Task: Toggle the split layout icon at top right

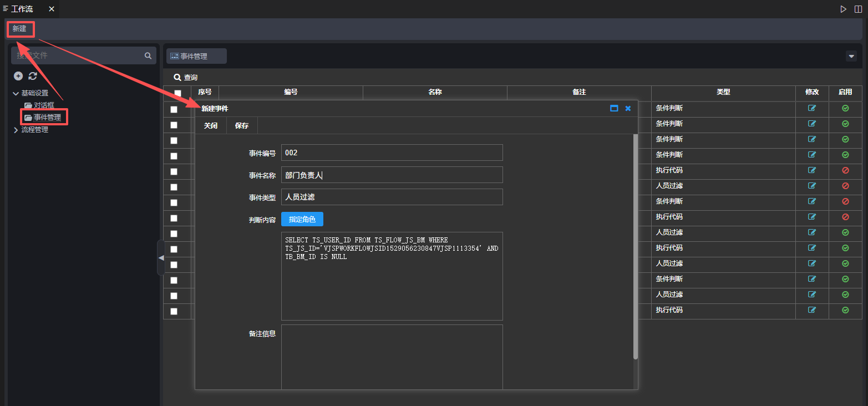Action: click(x=858, y=9)
